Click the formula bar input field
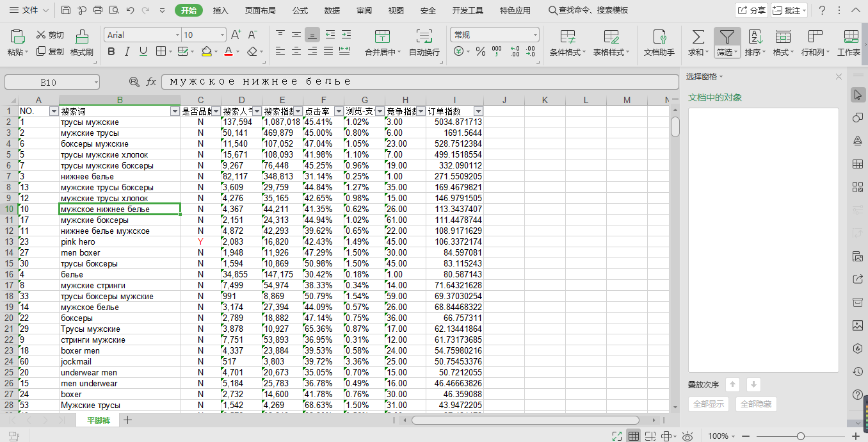 [419, 82]
